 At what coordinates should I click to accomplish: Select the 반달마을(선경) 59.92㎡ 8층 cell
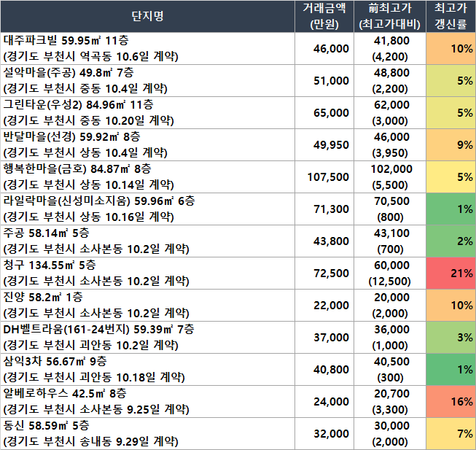147,145
